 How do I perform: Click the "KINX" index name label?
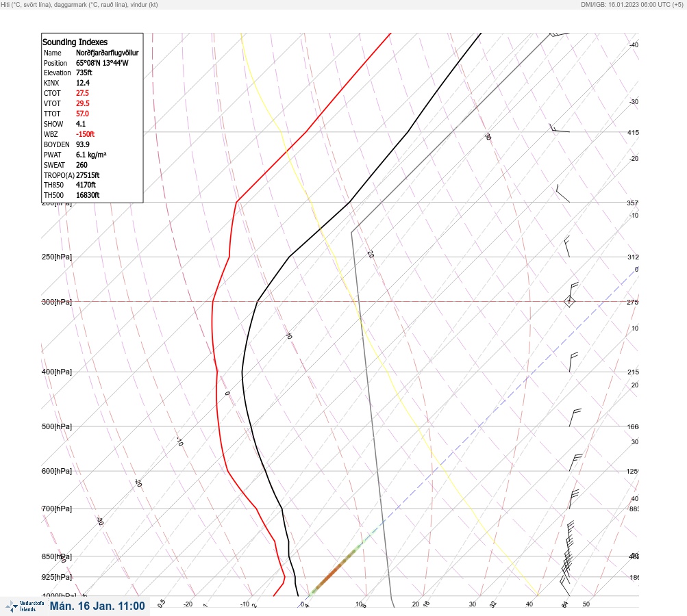point(51,83)
